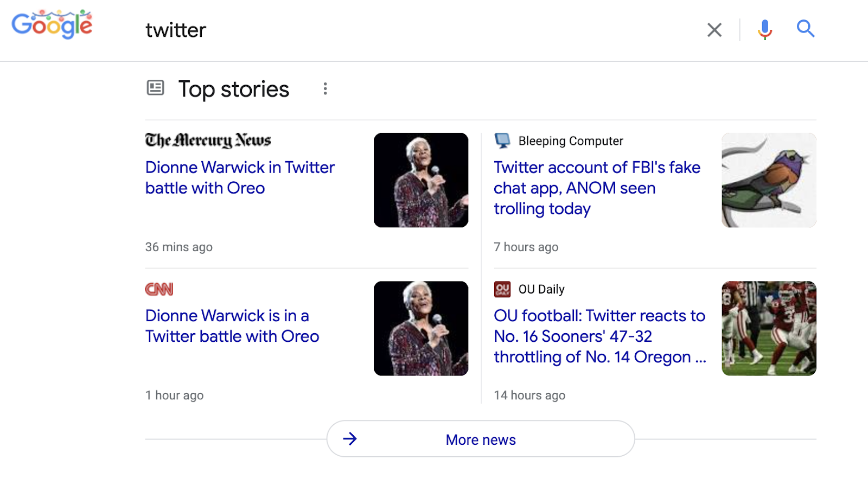Click the football game thumbnail
Viewport: 868px width, 485px height.
point(769,328)
